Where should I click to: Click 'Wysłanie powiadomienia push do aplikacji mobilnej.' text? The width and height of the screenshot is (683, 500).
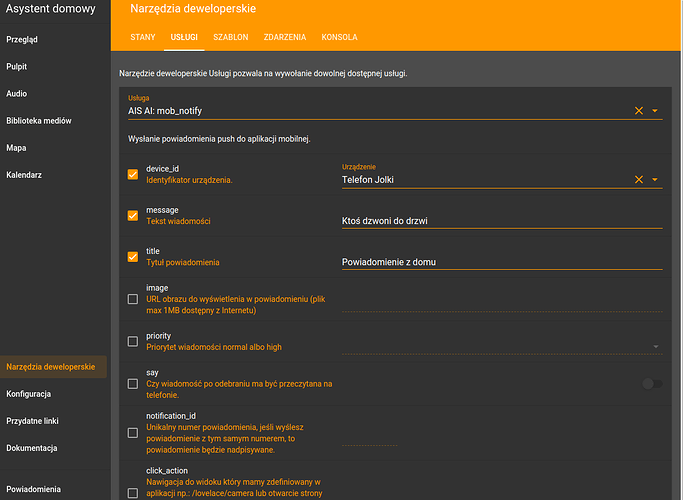click(x=219, y=139)
